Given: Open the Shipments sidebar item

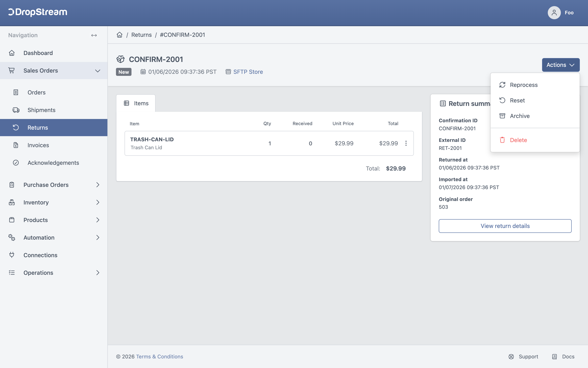Looking at the screenshot, I should point(54,110).
